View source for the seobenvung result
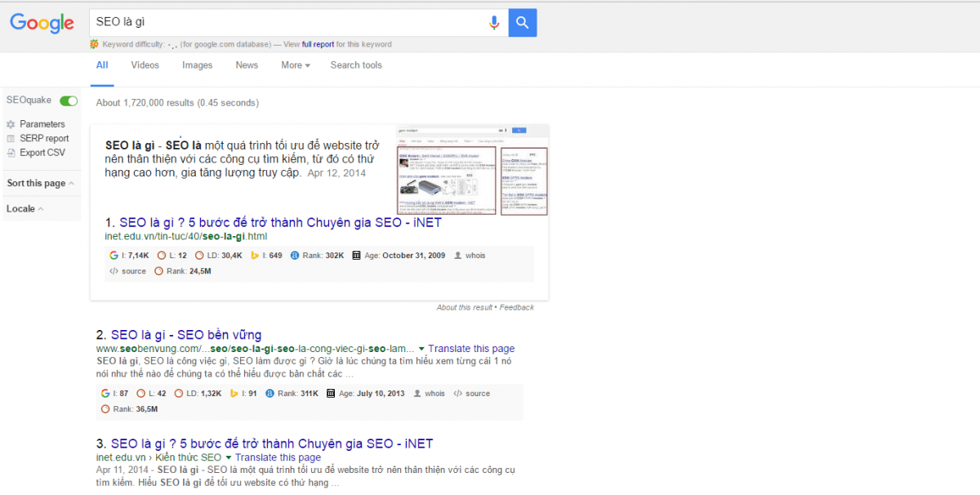 tap(472, 394)
